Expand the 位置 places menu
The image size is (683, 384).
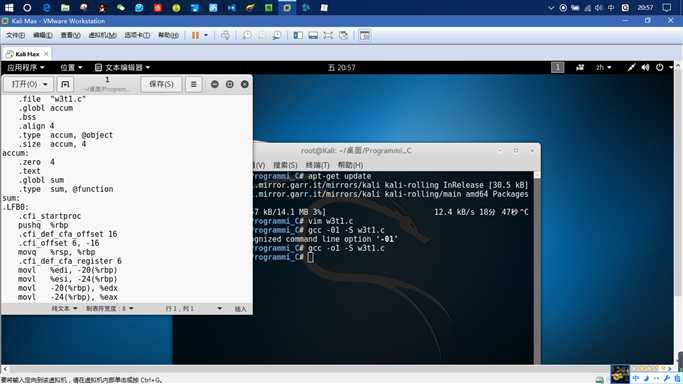point(71,67)
